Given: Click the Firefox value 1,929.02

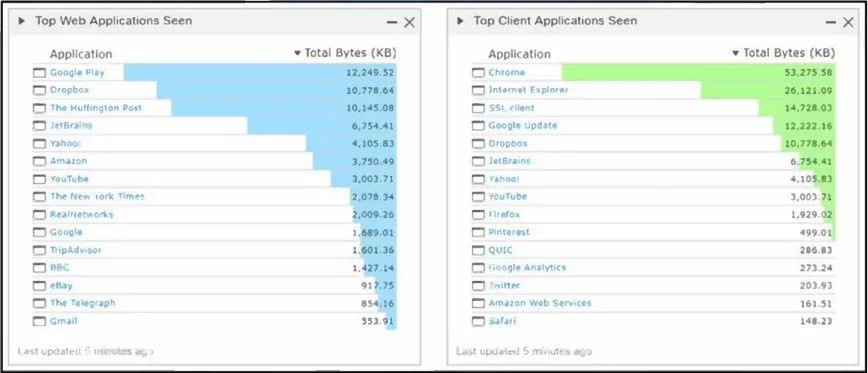Looking at the screenshot, I should [x=811, y=214].
